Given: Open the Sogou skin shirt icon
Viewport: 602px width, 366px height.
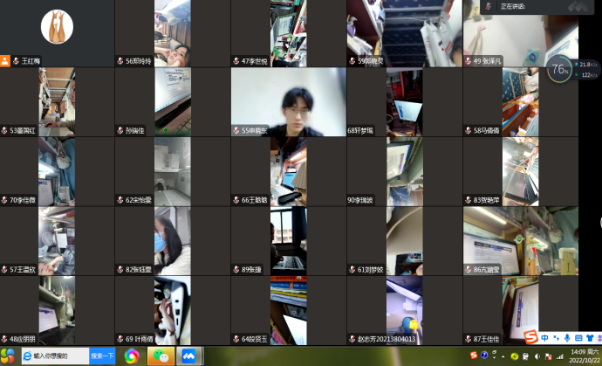Looking at the screenshot, I should pyautogui.click(x=590, y=338).
